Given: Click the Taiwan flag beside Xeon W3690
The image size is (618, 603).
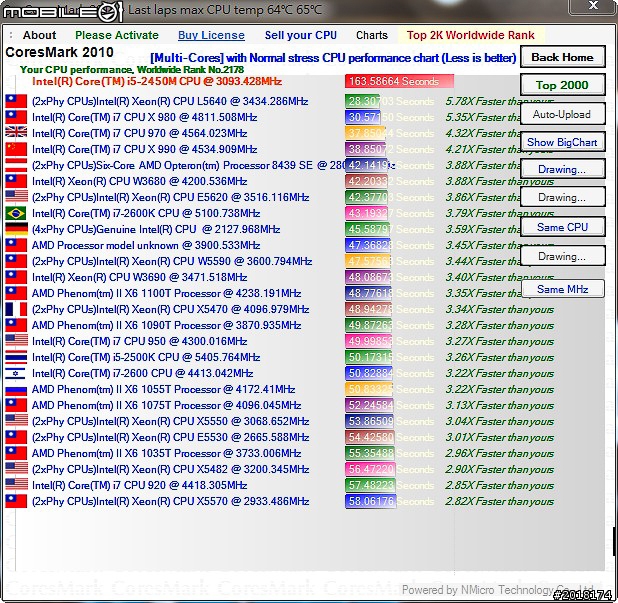Looking at the screenshot, I should [x=16, y=277].
